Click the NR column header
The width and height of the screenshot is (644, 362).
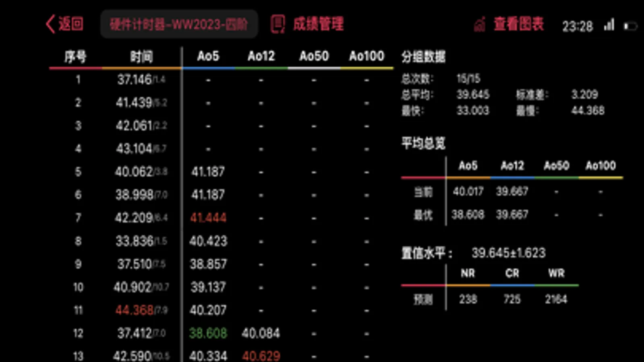coord(468,273)
